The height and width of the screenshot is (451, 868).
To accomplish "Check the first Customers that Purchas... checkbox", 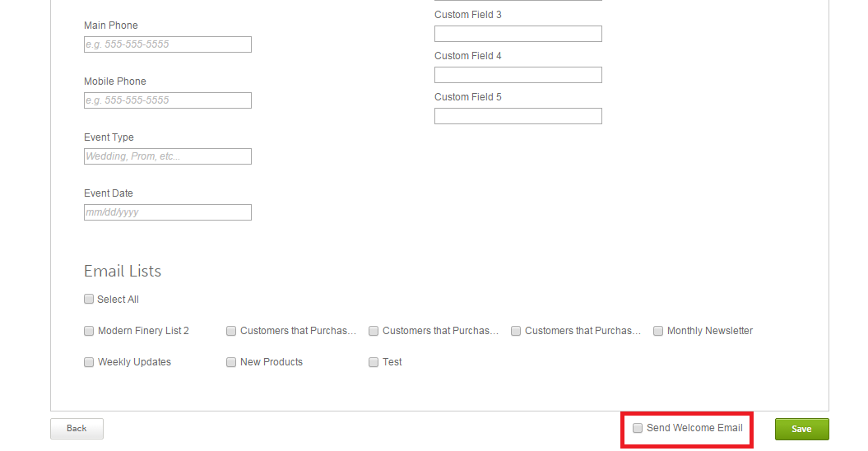I will pyautogui.click(x=231, y=331).
